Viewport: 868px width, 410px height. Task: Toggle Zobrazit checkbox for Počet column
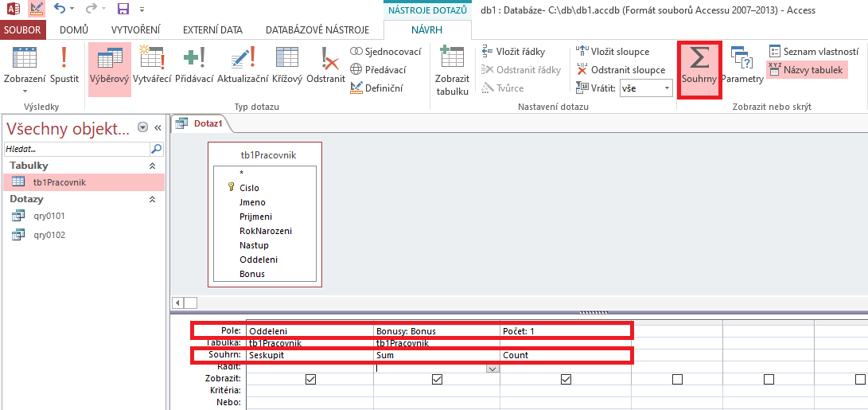click(x=566, y=380)
